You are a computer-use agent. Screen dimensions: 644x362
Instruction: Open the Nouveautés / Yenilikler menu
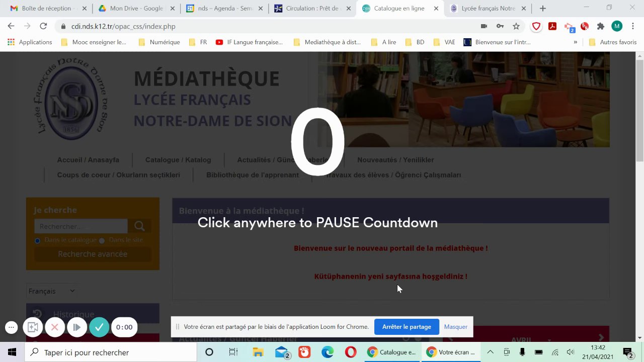tap(395, 160)
